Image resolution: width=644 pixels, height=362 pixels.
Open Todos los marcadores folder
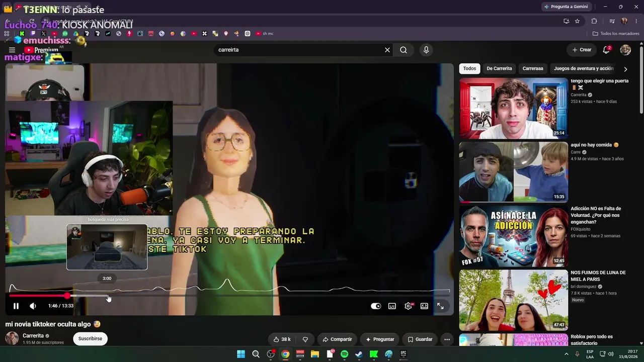tap(616, 34)
